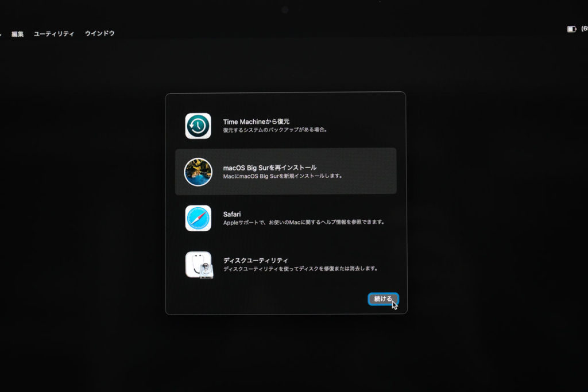The image size is (588, 392).
Task: Select the Safari option title
Action: [232, 214]
